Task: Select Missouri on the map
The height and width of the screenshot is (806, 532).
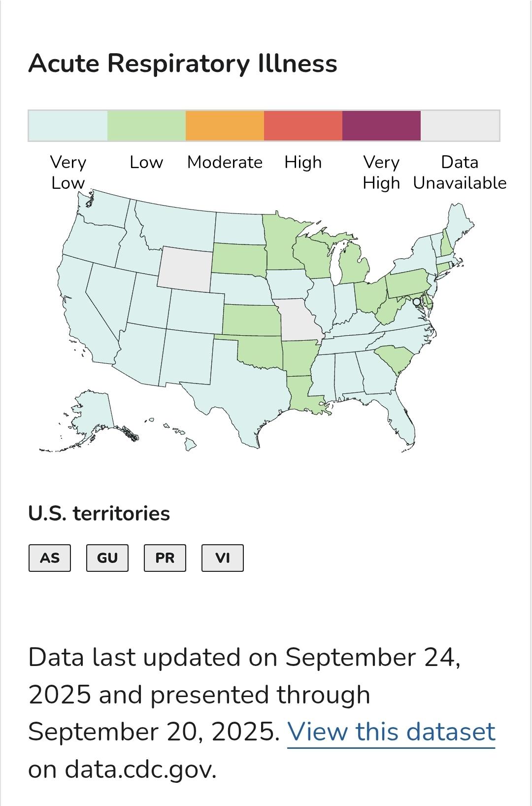Action: (x=299, y=319)
